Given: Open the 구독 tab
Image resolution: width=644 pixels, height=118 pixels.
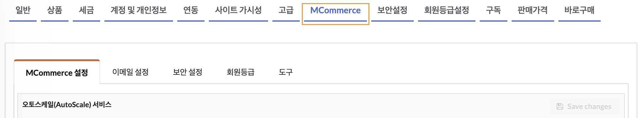Looking at the screenshot, I should pos(493,11).
